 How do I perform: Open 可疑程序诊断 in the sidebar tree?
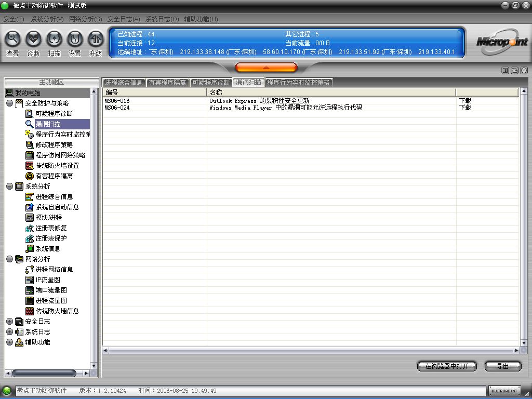tap(54, 114)
